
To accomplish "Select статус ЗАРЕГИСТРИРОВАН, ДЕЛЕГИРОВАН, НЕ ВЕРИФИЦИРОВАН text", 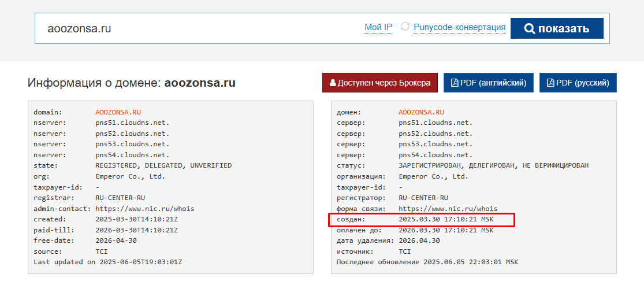I will click(494, 165).
